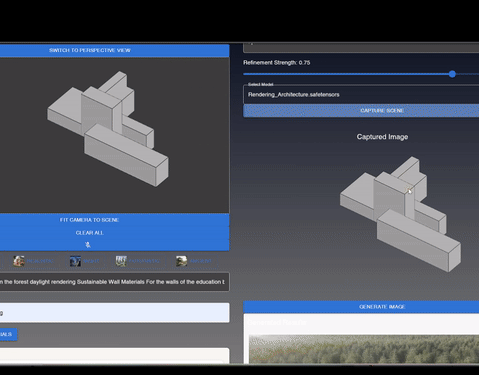Click the forest daylight prompt text field
Viewport: 479px width, 375px height.
114,282
